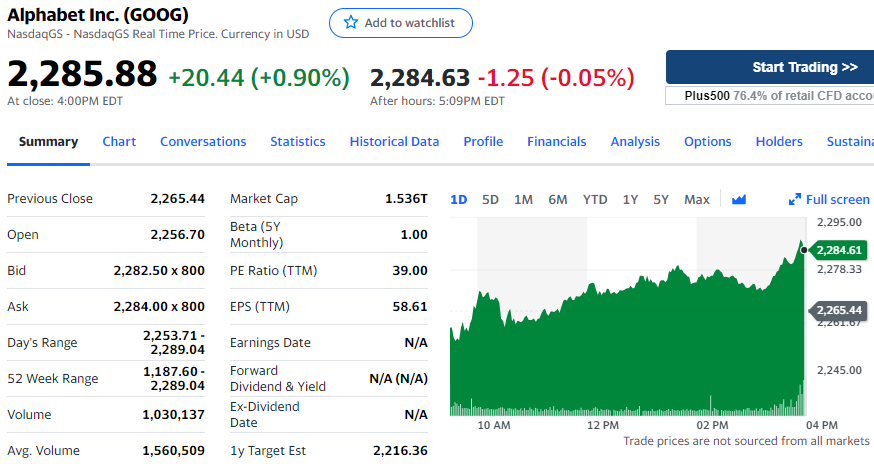The width and height of the screenshot is (874, 464).
Task: Click the Earnings Date label
Action: (270, 342)
